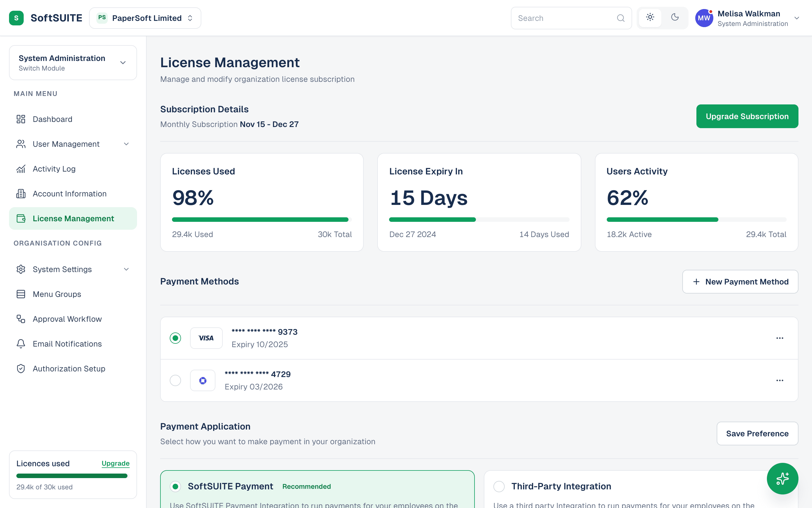
Task: Click the Chase card logo for 4729
Action: [203, 380]
